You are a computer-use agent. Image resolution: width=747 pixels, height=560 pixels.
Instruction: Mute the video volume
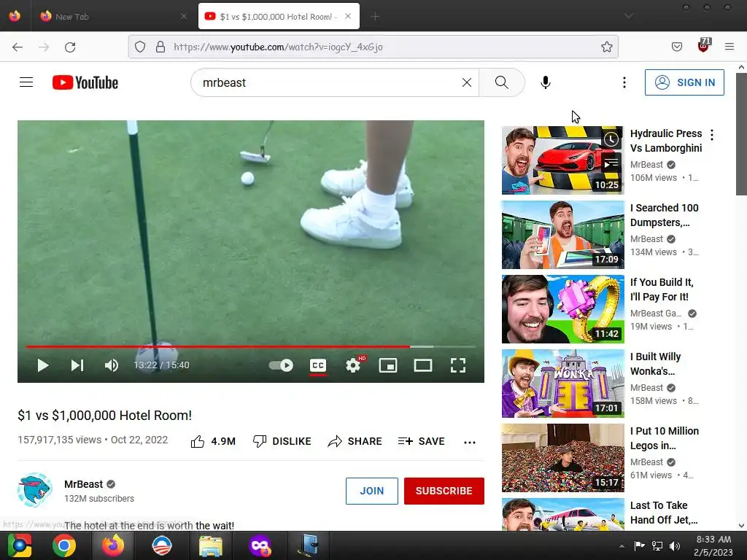tap(112, 365)
